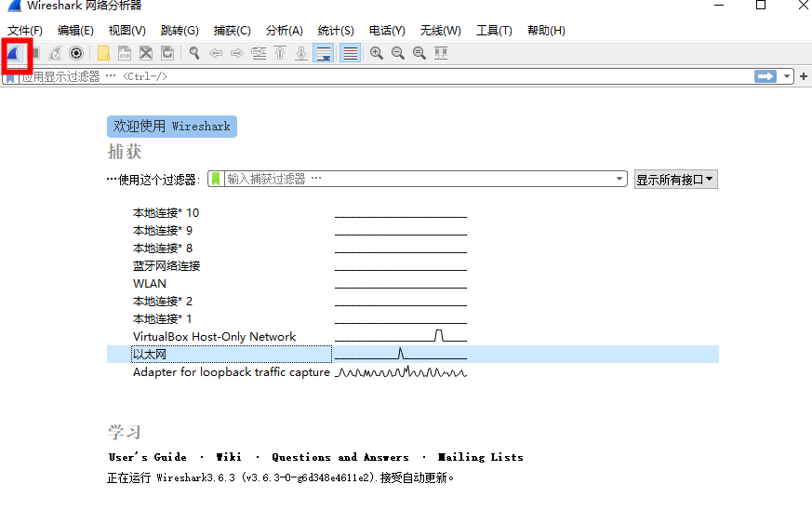Open capture options gear icon
This screenshot has width=812, height=511.
coord(76,53)
